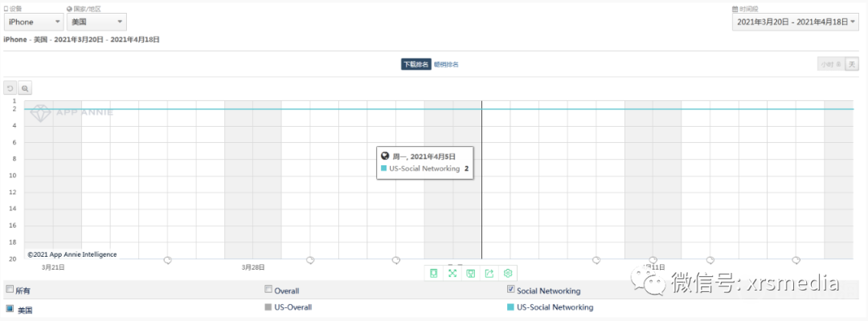Screen dimensions: 868x321
Task: Toggle the 所有 checkbox
Action: click(x=10, y=290)
